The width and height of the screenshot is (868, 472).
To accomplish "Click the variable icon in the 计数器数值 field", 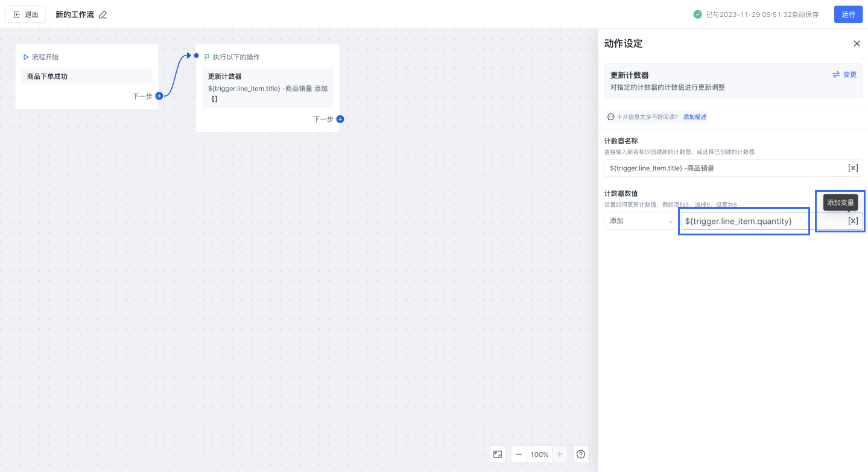I will pyautogui.click(x=853, y=221).
